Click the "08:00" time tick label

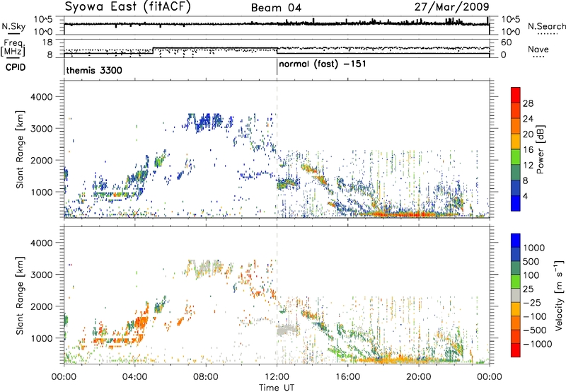tap(205, 377)
